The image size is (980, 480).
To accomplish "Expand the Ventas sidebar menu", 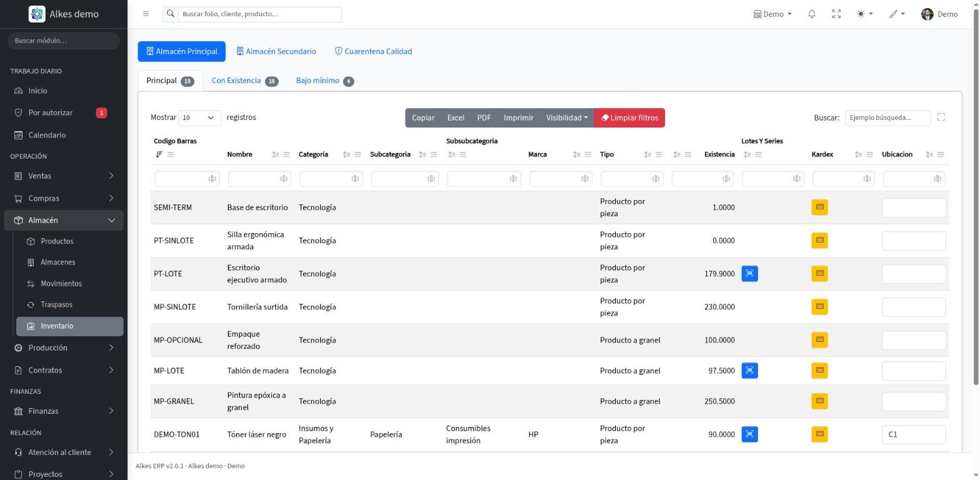I will (x=64, y=176).
